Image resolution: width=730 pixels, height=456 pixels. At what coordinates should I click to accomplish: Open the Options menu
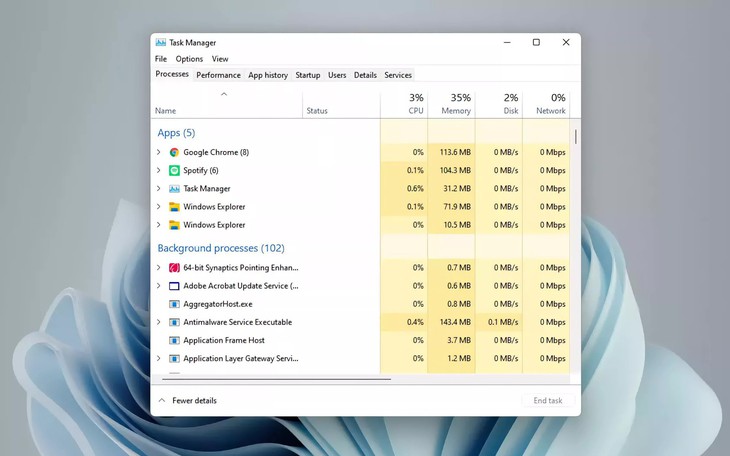click(189, 59)
